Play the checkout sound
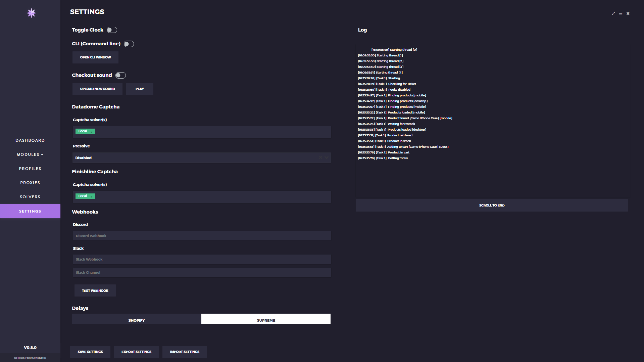 [x=140, y=89]
